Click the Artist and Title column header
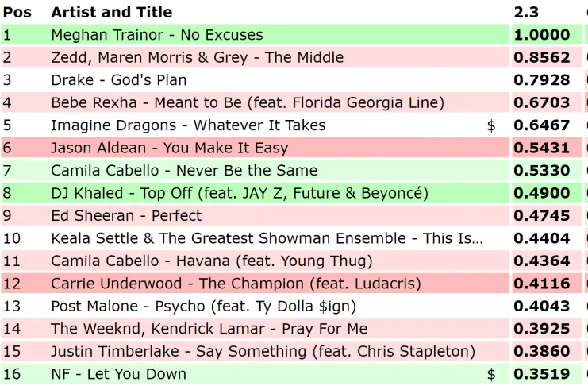Image resolution: width=588 pixels, height=386 pixels. 111,12
